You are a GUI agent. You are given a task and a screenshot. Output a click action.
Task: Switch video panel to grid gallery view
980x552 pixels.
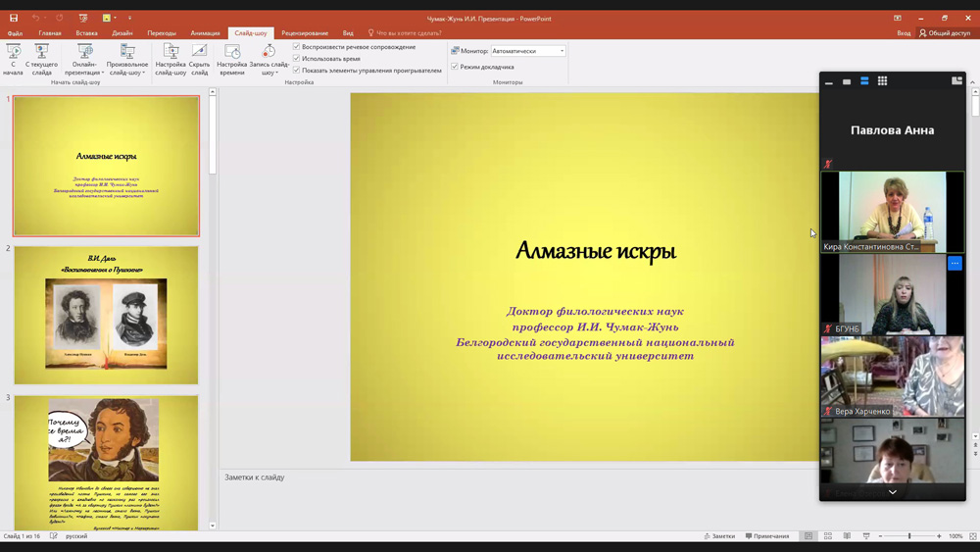pos(882,81)
